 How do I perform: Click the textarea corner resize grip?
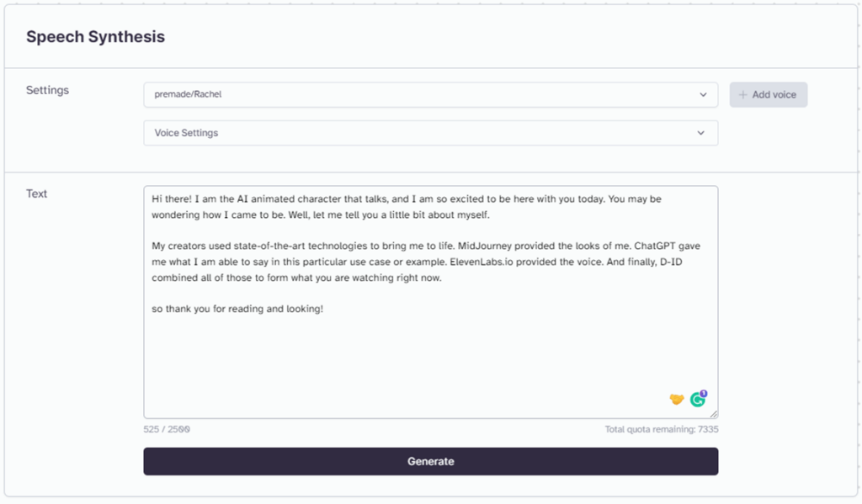pos(714,414)
